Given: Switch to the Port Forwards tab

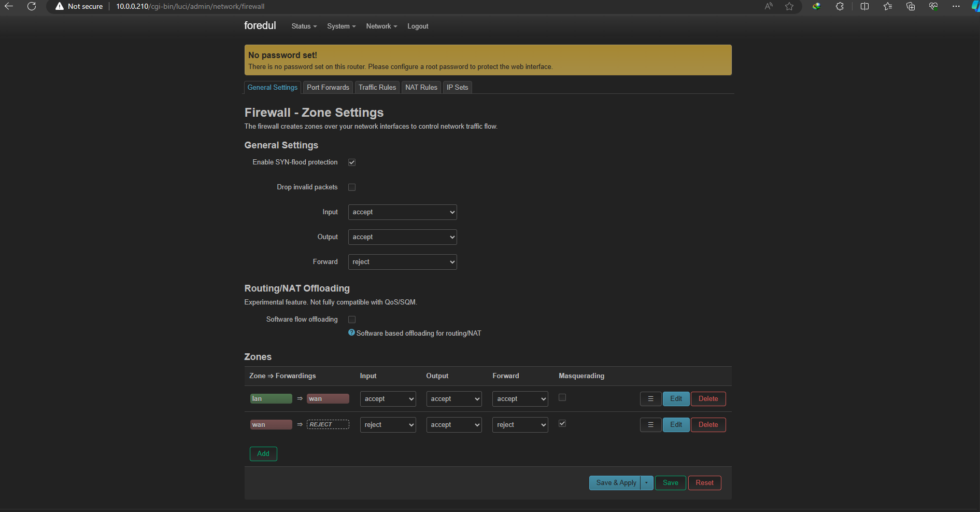Looking at the screenshot, I should pos(328,87).
